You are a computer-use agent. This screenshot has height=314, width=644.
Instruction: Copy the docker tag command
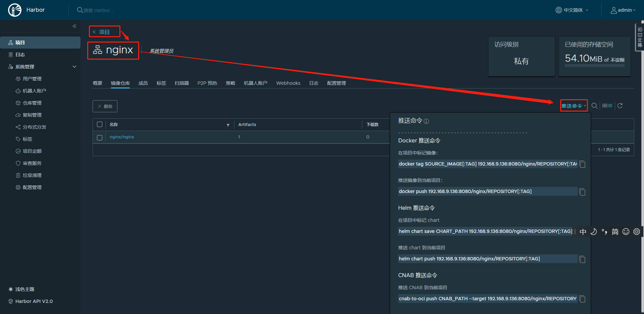582,164
